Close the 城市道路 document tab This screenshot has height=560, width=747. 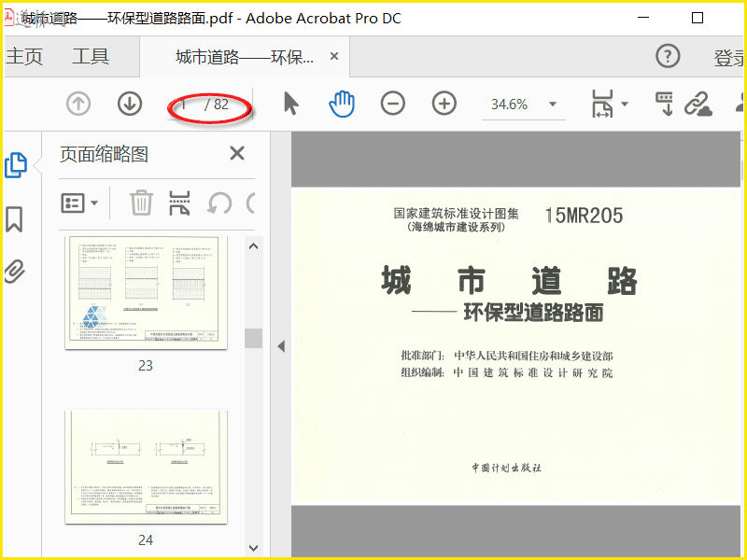coord(334,57)
